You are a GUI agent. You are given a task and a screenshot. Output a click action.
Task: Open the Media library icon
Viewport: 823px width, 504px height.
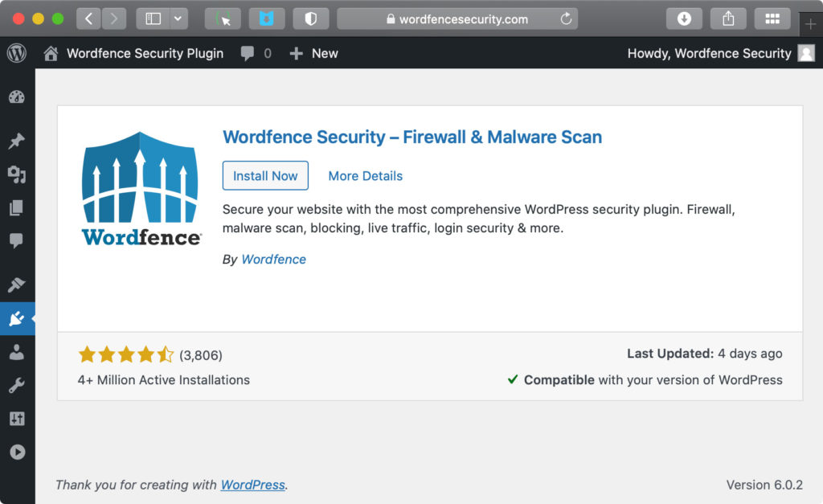[x=18, y=174]
